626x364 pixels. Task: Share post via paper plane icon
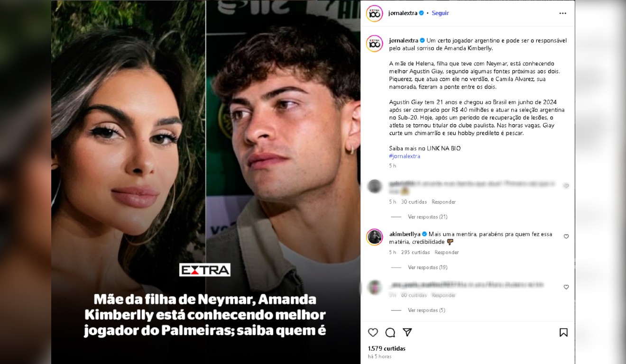tap(407, 332)
